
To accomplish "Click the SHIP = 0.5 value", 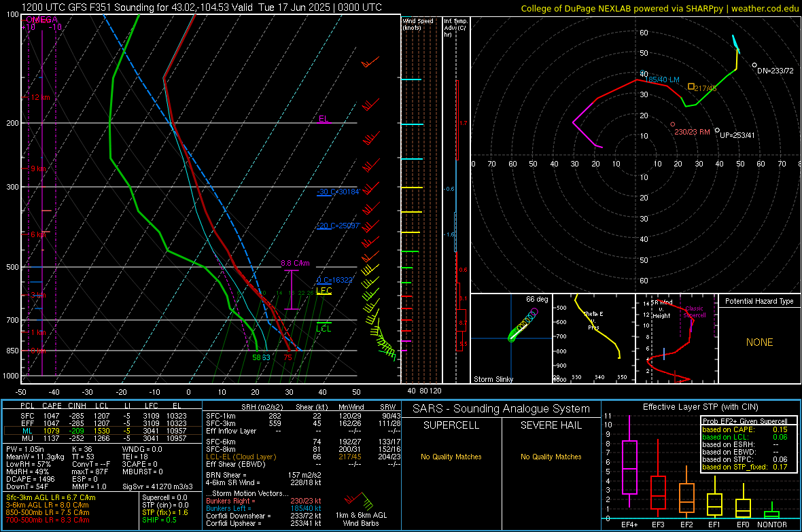I will (159, 520).
